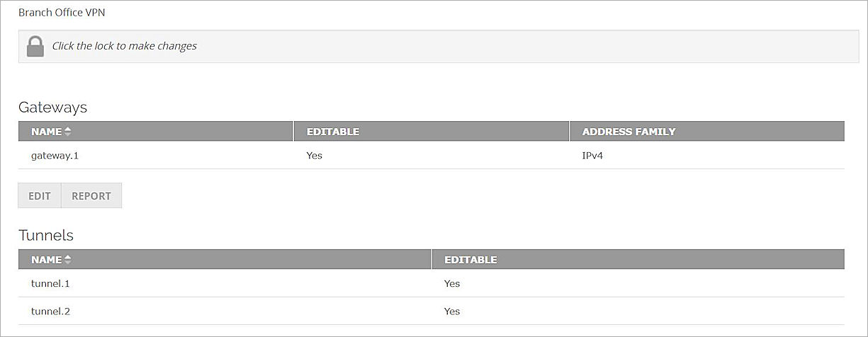
Task: Click the Tunnels NAME column header
Action: (x=46, y=260)
